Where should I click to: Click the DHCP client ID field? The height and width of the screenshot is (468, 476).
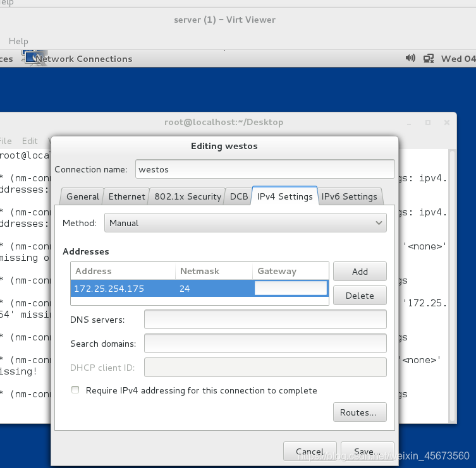[x=265, y=368]
